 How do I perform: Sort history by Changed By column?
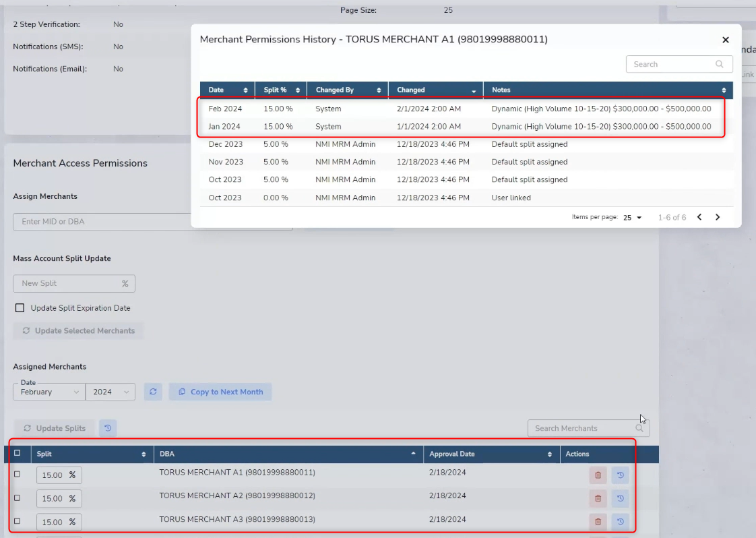point(379,90)
